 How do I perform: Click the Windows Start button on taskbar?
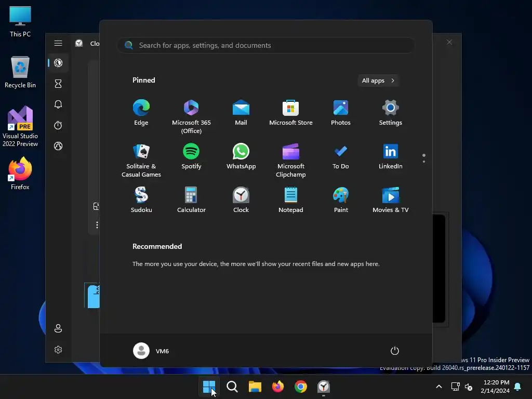click(209, 387)
